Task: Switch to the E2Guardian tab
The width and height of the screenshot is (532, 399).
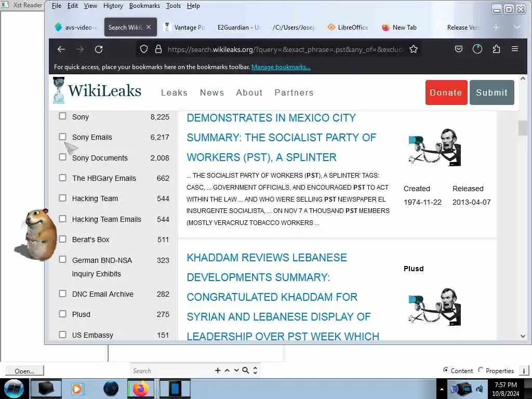Action: pyautogui.click(x=239, y=27)
